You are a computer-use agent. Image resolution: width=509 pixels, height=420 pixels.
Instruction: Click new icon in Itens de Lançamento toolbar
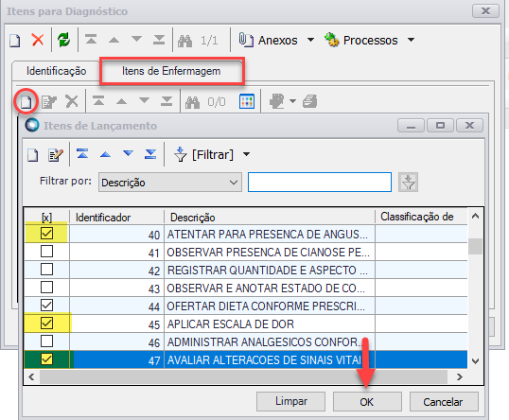[33, 155]
